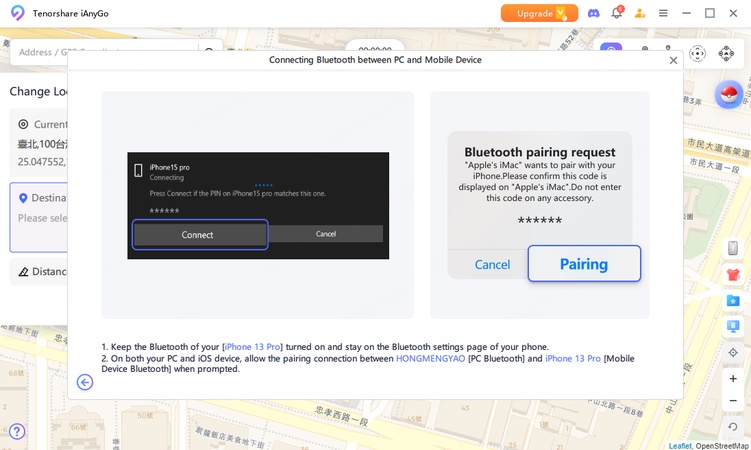Open the notifications bell

(617, 13)
